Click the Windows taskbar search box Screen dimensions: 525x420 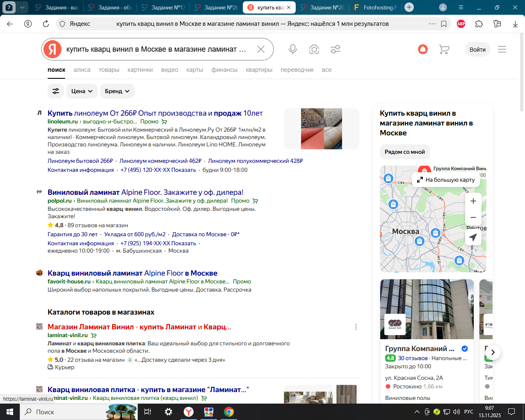(78, 412)
